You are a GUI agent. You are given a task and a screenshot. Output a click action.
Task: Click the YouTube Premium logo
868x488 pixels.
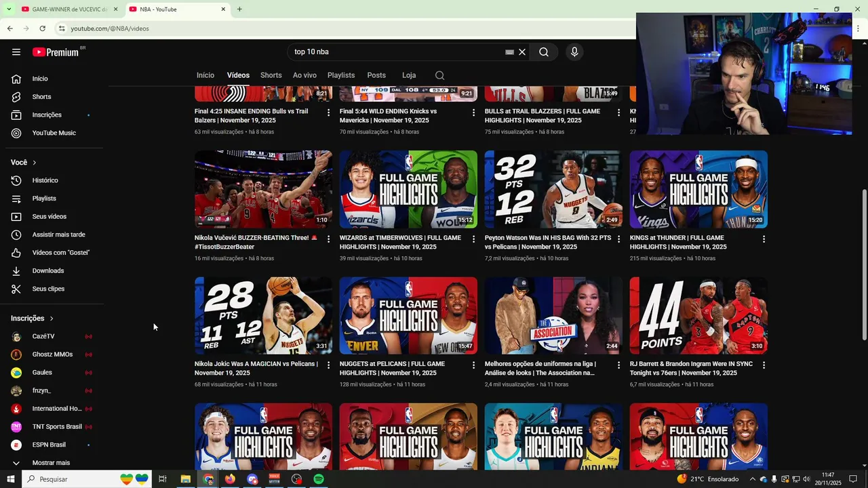click(56, 52)
